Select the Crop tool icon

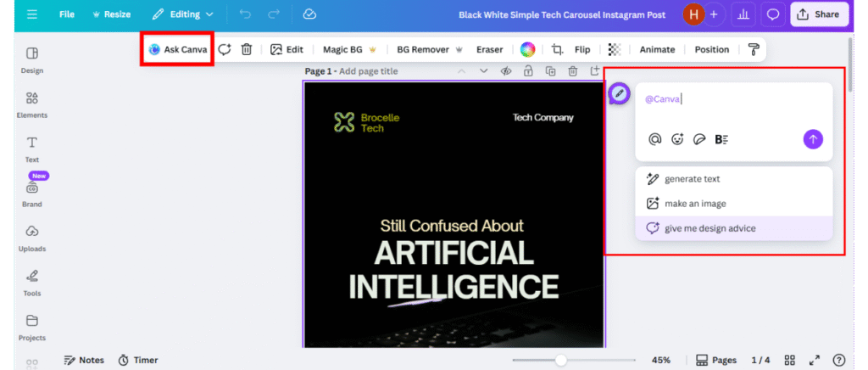tap(557, 50)
